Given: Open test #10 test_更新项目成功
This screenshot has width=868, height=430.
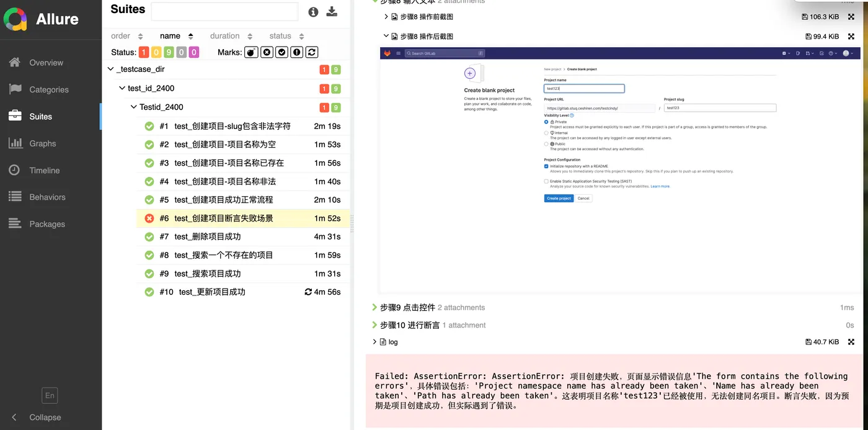Looking at the screenshot, I should 243,292.
